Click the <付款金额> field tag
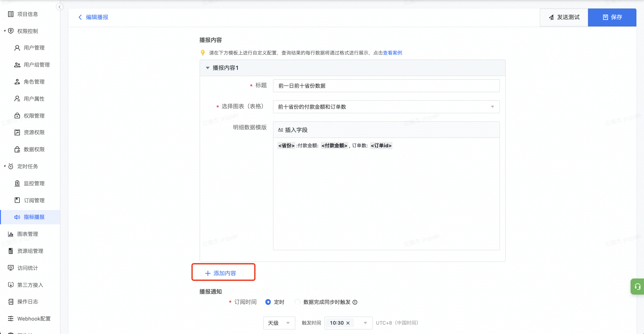The width and height of the screenshot is (644, 334). point(334,146)
